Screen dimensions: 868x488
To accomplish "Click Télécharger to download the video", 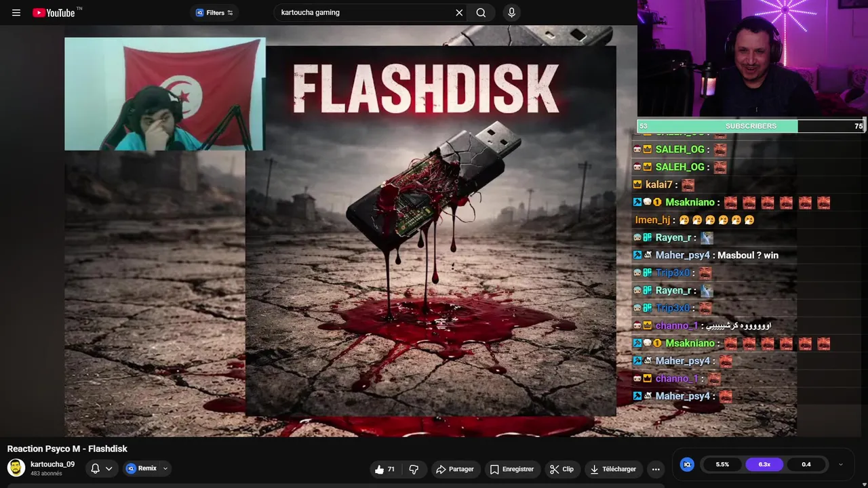I will click(613, 469).
